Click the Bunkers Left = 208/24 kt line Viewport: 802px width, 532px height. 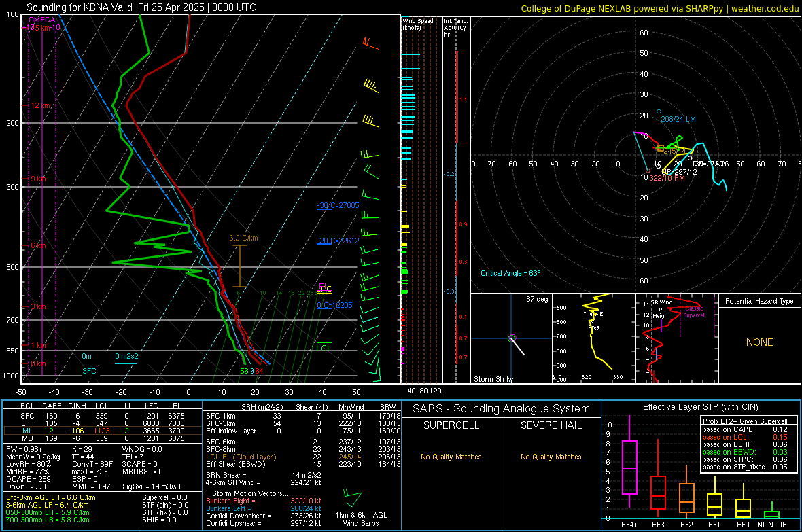263,508
